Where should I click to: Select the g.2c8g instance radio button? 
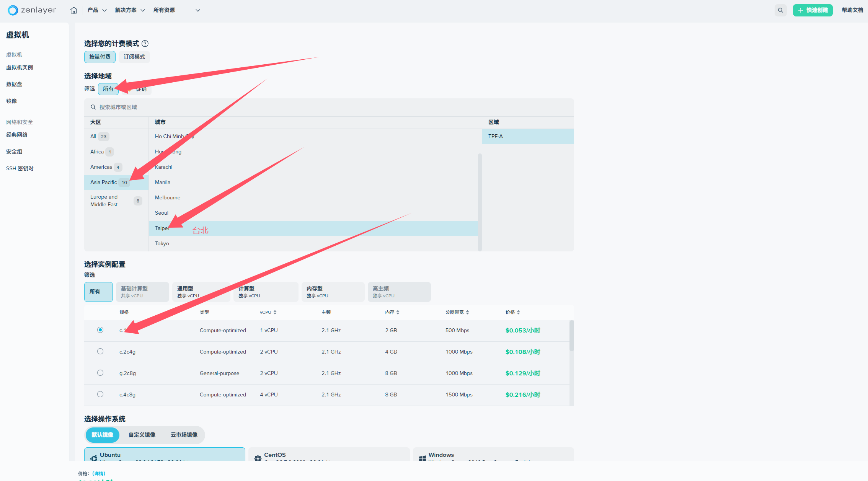100,373
